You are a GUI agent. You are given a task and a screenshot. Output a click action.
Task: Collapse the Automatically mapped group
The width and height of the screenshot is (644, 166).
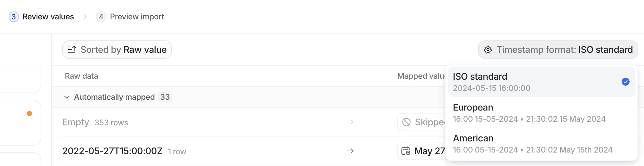point(67,97)
